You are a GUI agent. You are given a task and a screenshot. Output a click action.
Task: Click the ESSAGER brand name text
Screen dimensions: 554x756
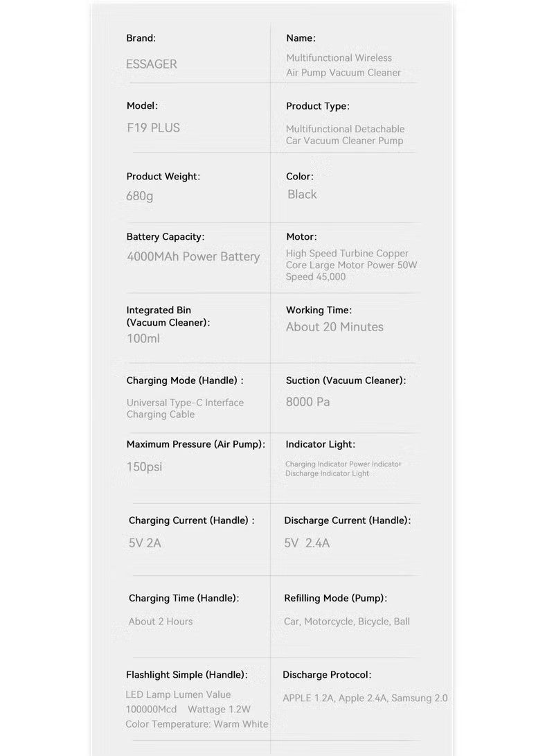pyautogui.click(x=152, y=64)
